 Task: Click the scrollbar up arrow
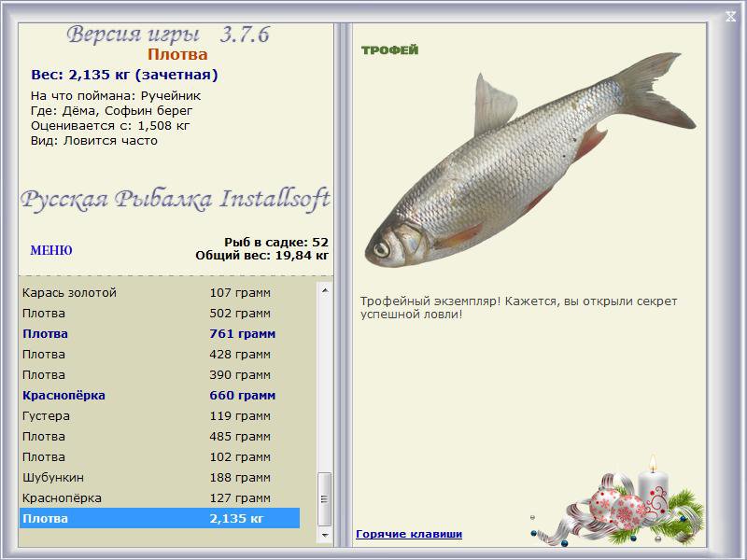click(325, 290)
